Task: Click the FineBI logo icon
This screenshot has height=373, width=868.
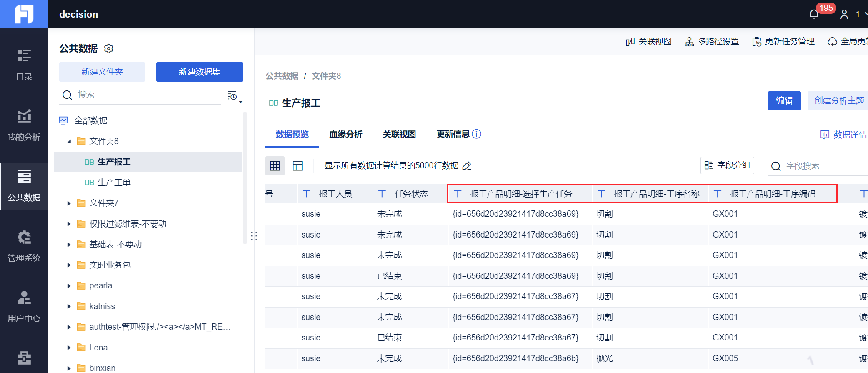Action: point(24,14)
